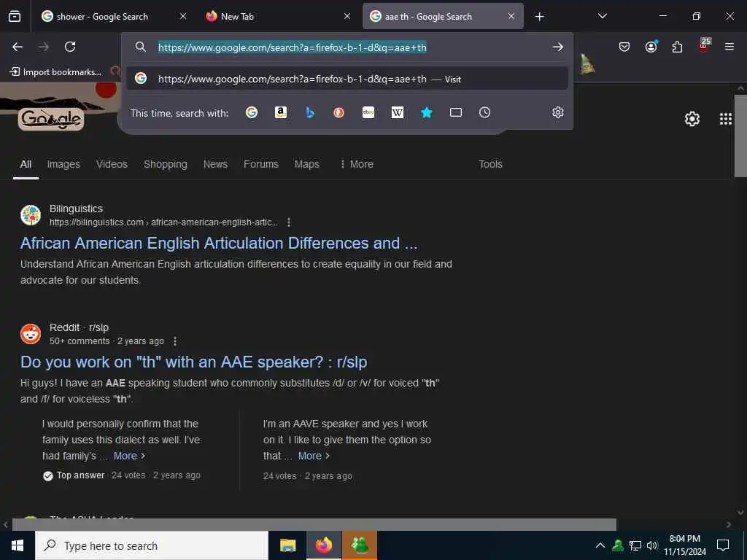Reload the current page
Image resolution: width=747 pixels, height=560 pixels.
pyautogui.click(x=70, y=47)
